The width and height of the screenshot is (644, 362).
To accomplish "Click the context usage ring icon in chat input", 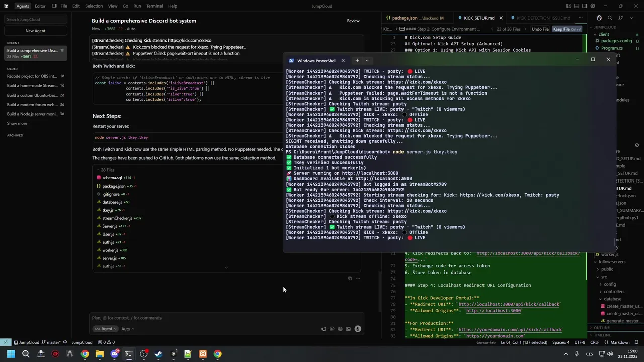I will coord(324,329).
